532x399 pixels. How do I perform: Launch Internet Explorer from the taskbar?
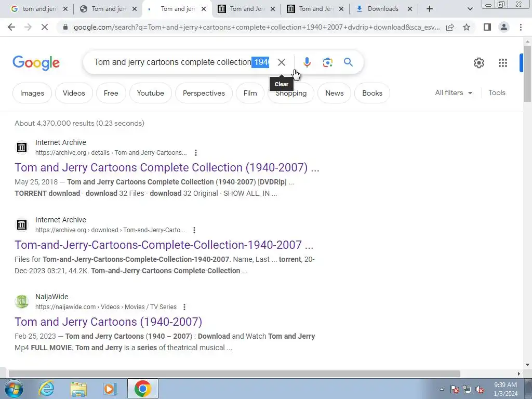tap(46, 389)
